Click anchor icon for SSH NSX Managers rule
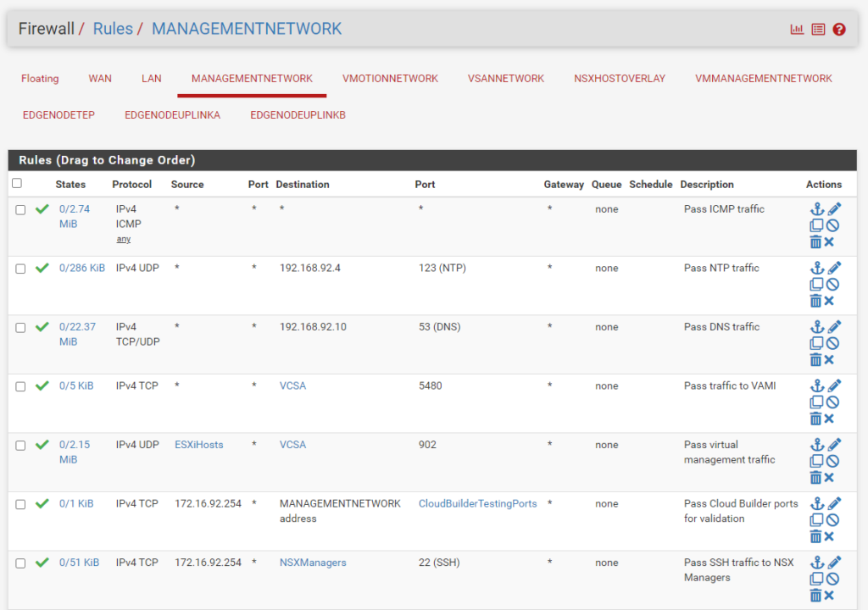 817,563
